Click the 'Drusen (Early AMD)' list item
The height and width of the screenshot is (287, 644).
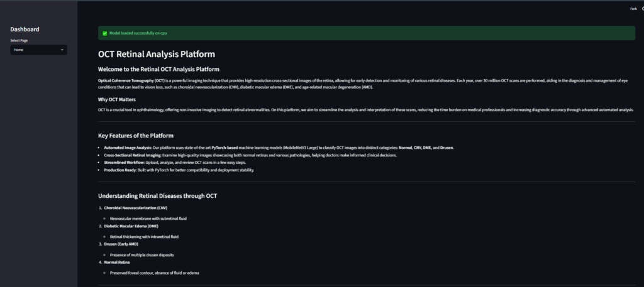click(x=121, y=244)
